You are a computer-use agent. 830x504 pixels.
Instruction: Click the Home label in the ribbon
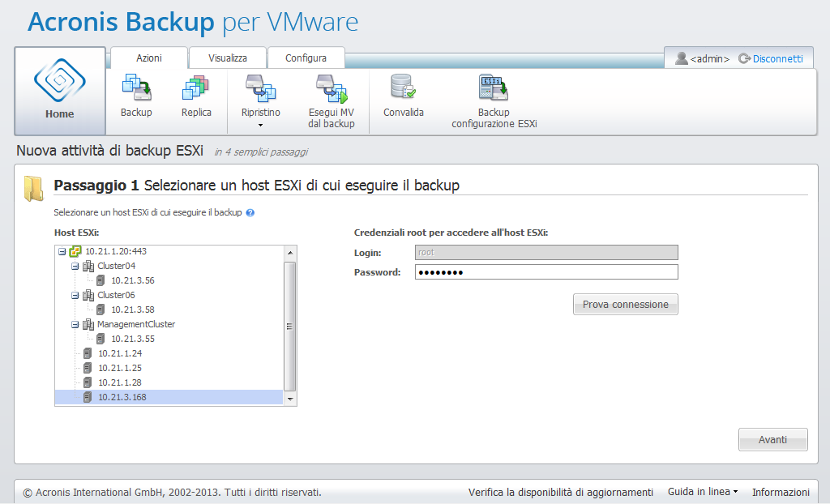click(x=60, y=113)
